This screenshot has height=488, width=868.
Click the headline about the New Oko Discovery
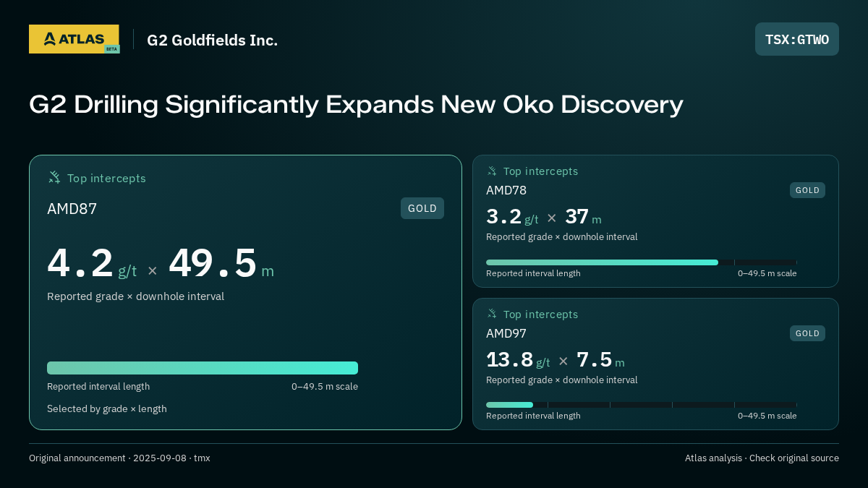pyautogui.click(x=356, y=104)
